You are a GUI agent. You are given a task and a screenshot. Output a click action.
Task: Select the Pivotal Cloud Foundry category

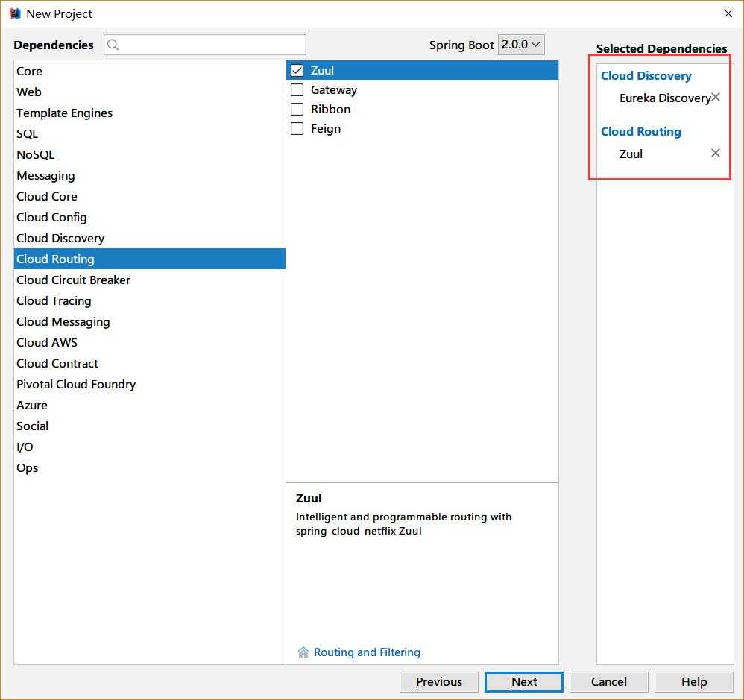click(149, 385)
